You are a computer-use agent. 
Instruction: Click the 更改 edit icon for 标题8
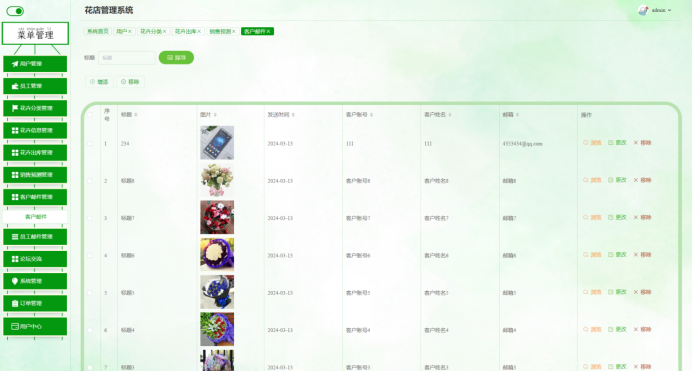pyautogui.click(x=610, y=180)
